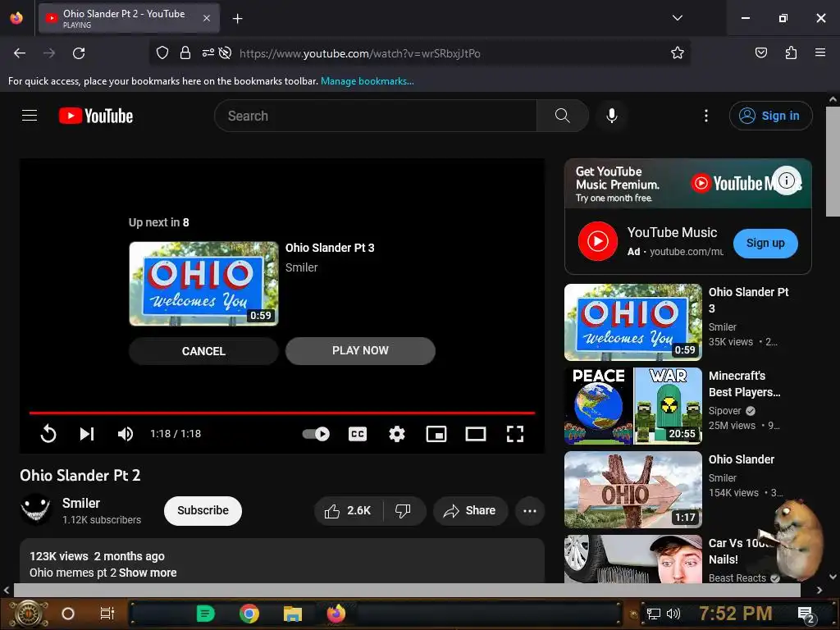840x630 pixels.
Task: Enter fullscreen with player icon
Action: pyautogui.click(x=515, y=433)
